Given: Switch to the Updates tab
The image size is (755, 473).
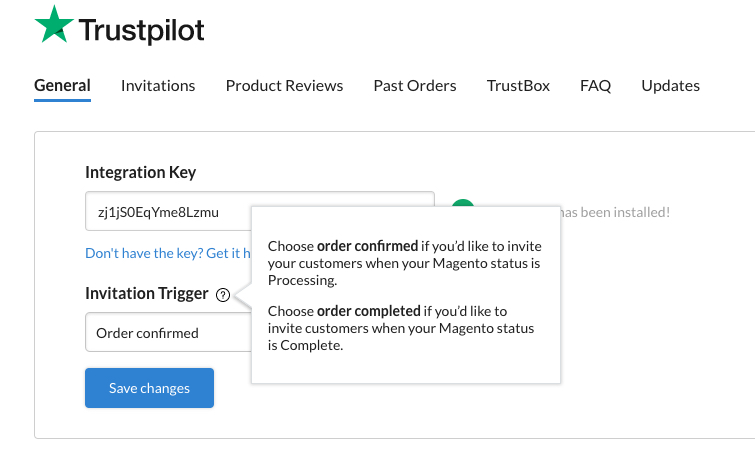Looking at the screenshot, I should [671, 86].
